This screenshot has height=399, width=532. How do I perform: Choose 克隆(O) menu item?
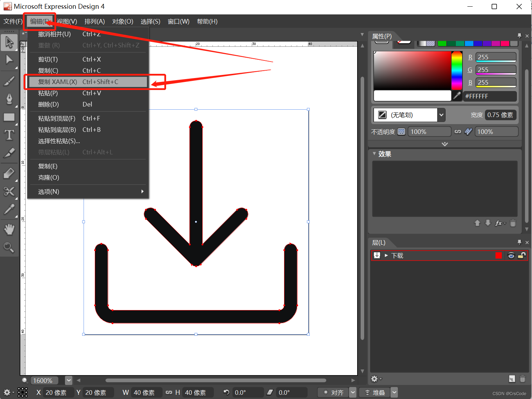88,178
